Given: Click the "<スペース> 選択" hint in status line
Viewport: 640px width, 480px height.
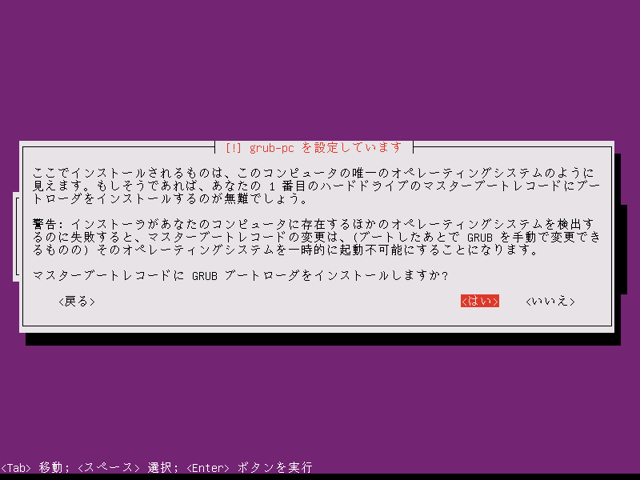Looking at the screenshot, I should (127, 467).
